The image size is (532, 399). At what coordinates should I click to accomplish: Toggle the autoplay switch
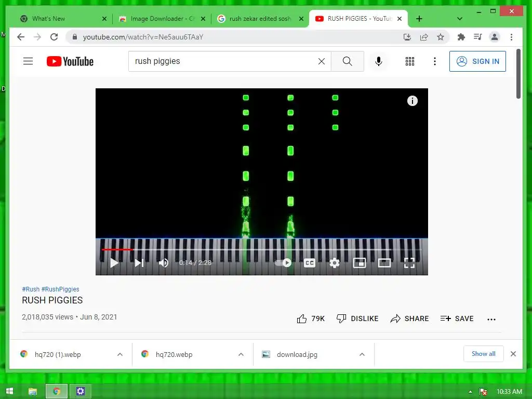283,262
